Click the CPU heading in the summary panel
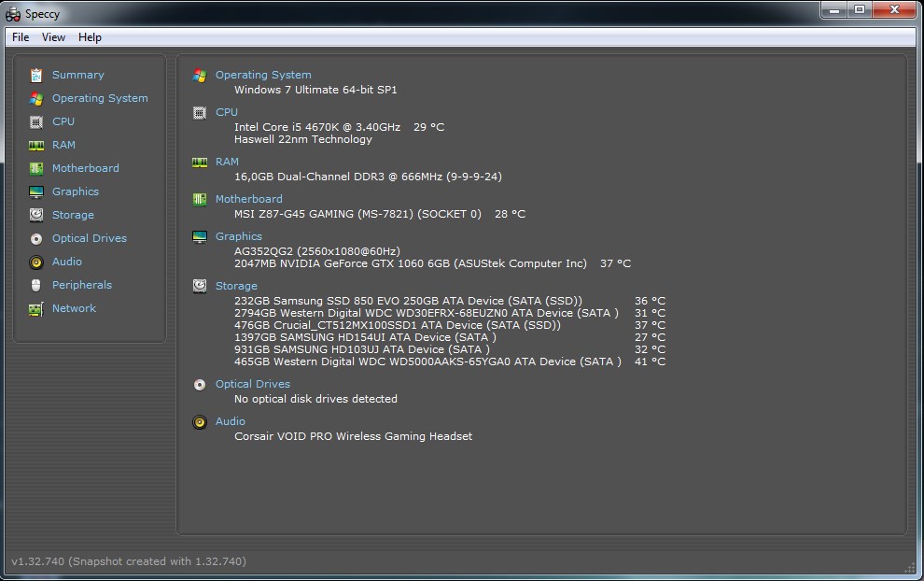This screenshot has width=924, height=581. coord(227,112)
